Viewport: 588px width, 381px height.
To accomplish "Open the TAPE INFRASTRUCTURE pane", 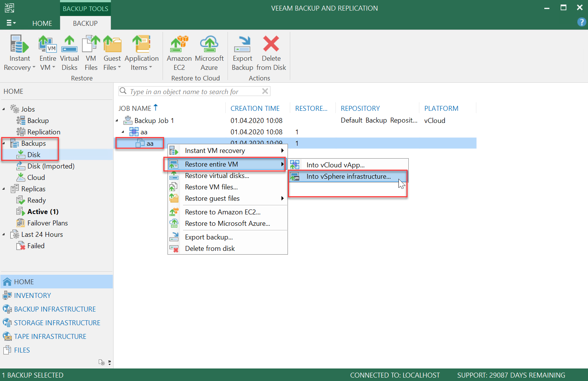I will 57,337.
